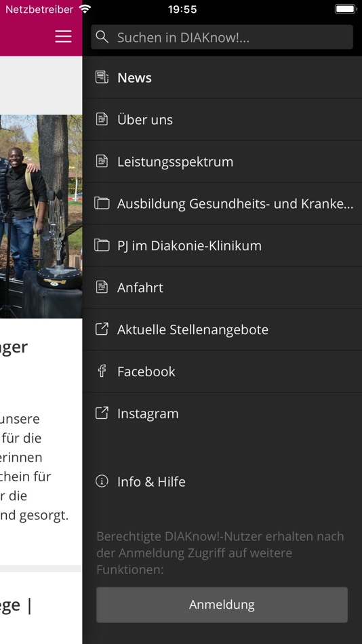This screenshot has width=362, height=644.
Task: Tap the article text 'nd gesorgt.'
Action: [x=34, y=515]
